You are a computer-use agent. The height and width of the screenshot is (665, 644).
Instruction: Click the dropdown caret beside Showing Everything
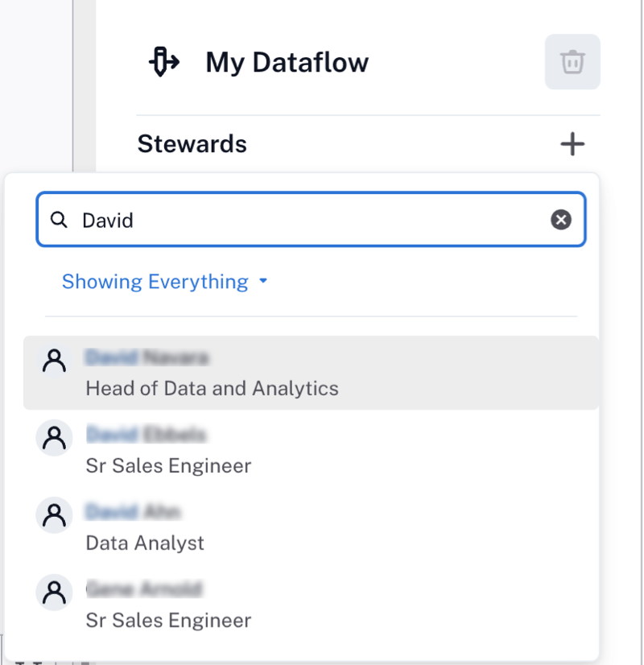coord(263,281)
